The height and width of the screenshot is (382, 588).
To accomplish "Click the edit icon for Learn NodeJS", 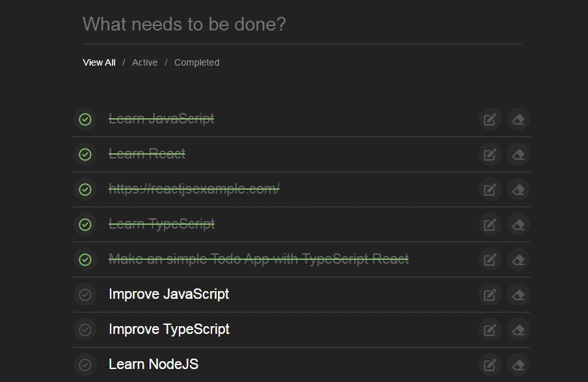I will pos(490,364).
